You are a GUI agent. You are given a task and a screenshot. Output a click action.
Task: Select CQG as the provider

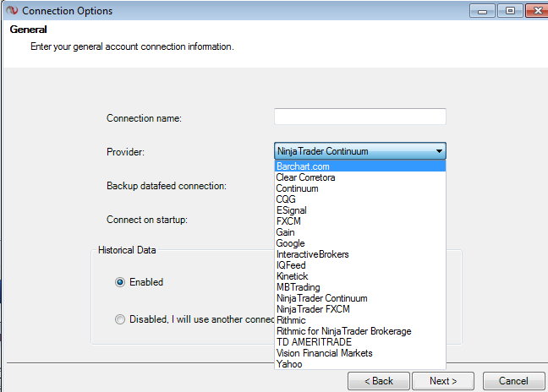pos(360,199)
